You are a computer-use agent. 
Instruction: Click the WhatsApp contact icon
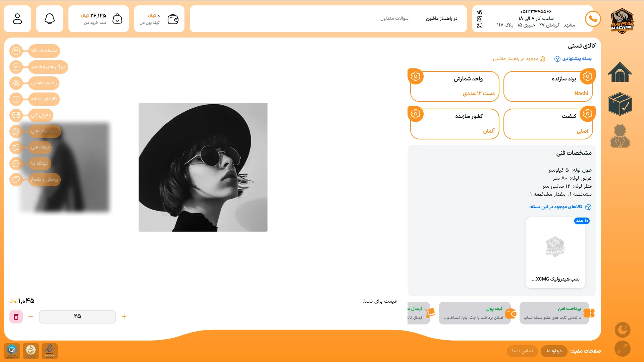(480, 25)
